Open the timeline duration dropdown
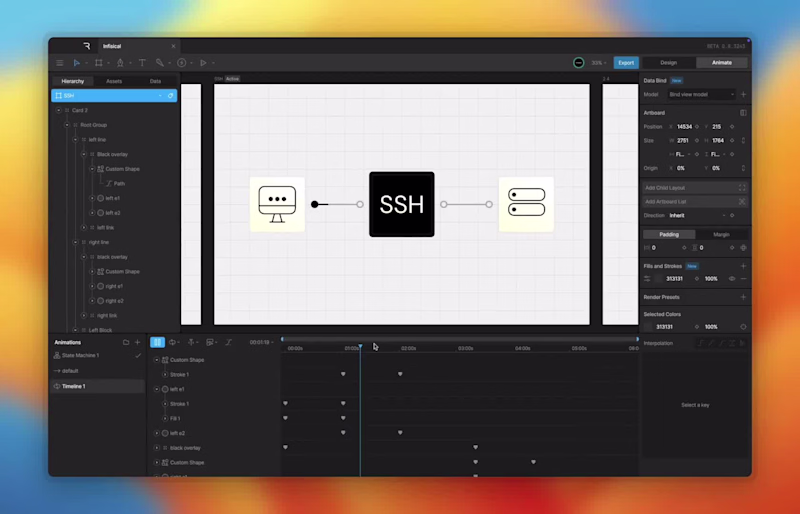 click(262, 342)
